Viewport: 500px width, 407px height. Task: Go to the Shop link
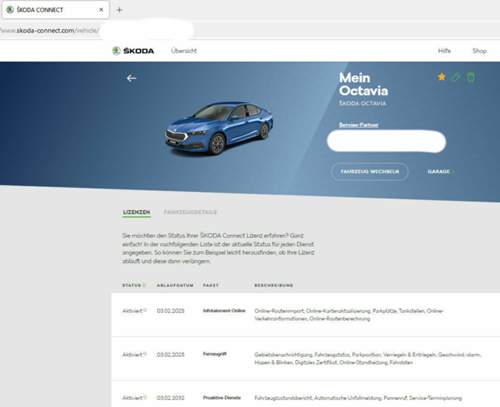479,51
